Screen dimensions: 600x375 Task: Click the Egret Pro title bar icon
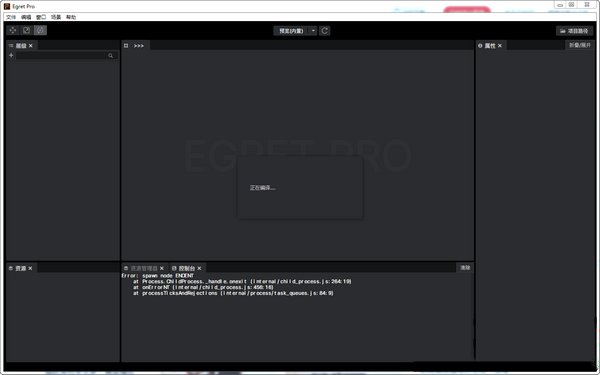pyautogui.click(x=7, y=6)
